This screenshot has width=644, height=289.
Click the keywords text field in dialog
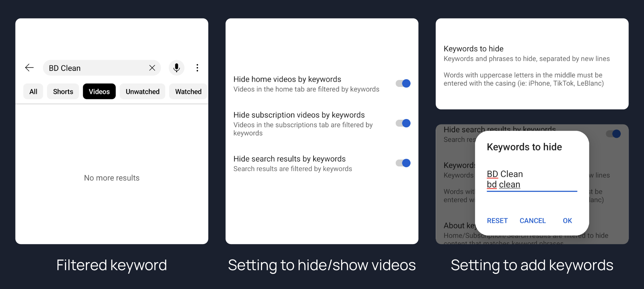532,179
